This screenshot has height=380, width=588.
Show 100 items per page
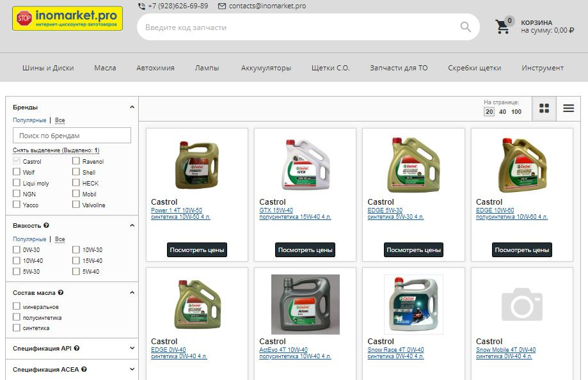516,112
